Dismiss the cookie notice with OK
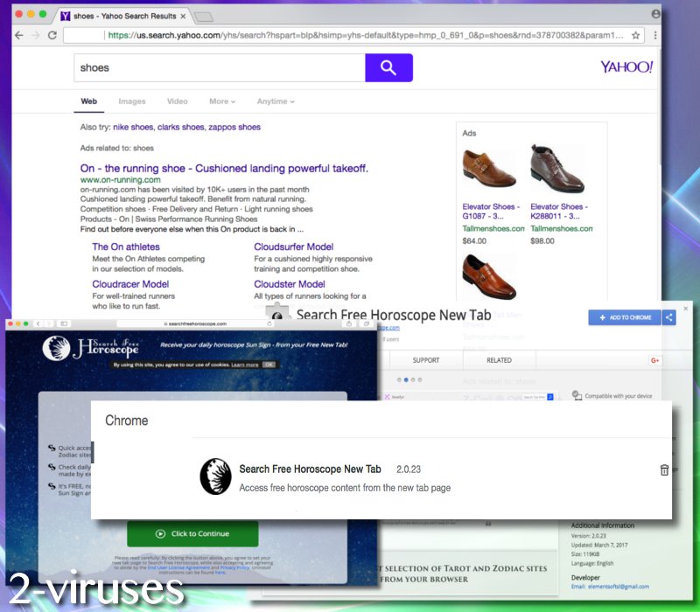700x612 pixels. click(268, 364)
